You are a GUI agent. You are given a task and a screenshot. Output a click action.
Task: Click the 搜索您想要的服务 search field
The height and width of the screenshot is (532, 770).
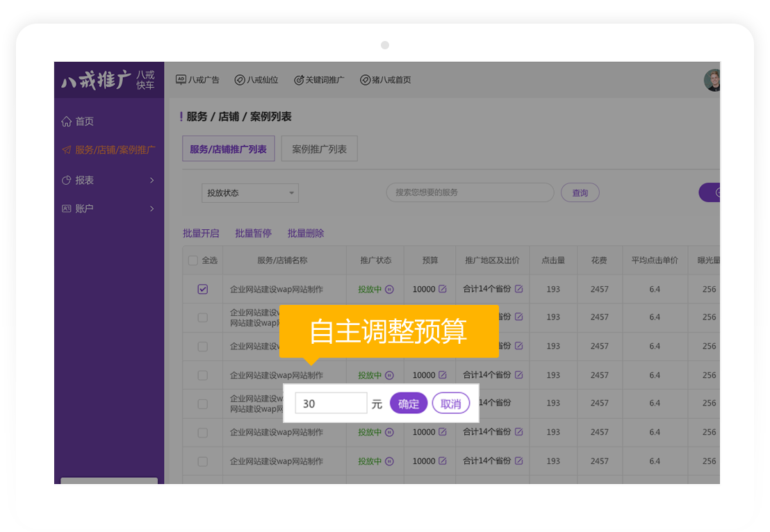(x=470, y=192)
